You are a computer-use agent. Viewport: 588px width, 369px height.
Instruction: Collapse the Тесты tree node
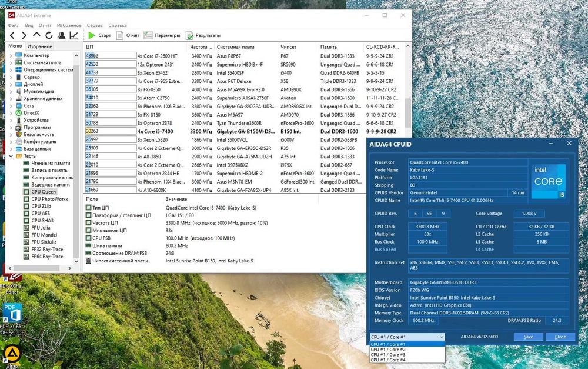(x=11, y=156)
